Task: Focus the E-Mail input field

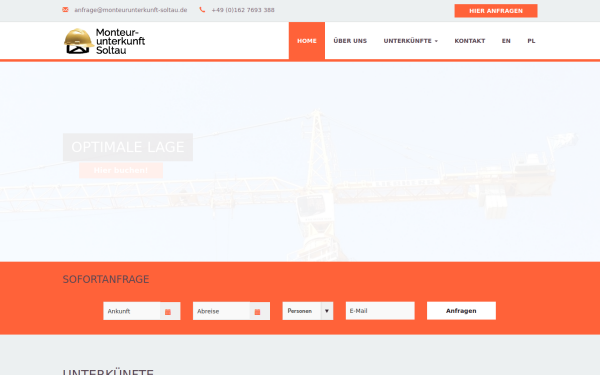Action: [380, 311]
